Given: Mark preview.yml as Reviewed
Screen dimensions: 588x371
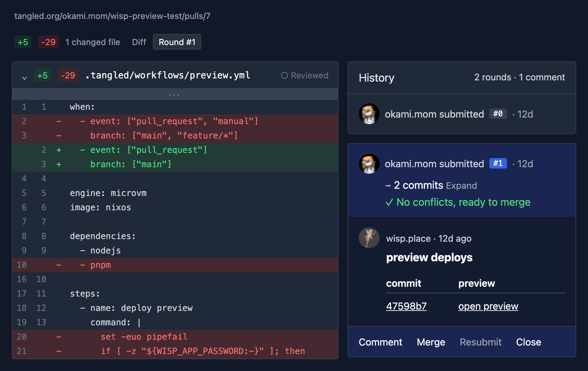Looking at the screenshot, I should tap(304, 75).
